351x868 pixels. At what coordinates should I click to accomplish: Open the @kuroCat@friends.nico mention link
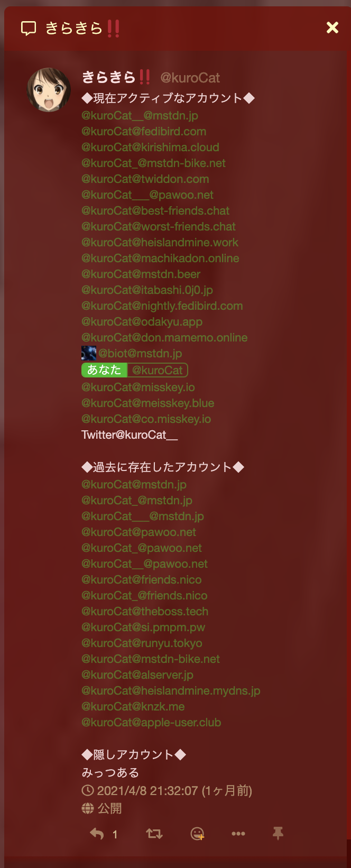142,579
